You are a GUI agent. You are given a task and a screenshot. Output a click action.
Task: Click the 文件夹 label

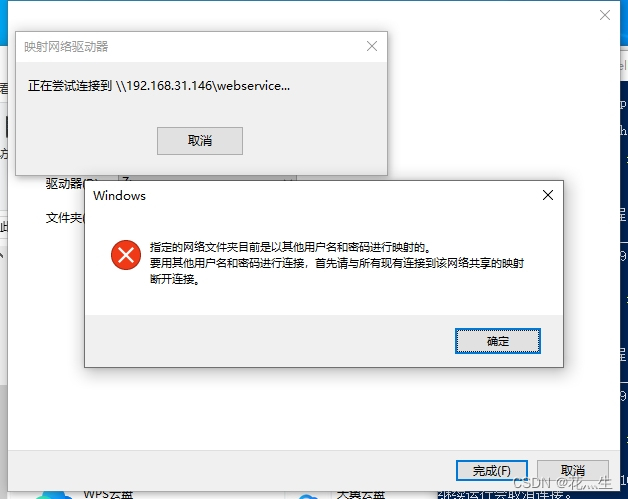[64, 218]
